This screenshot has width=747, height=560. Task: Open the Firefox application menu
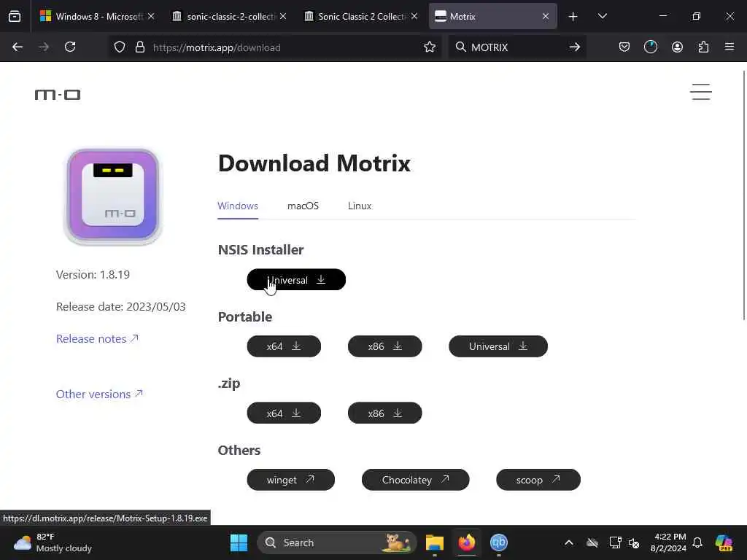[x=729, y=47]
